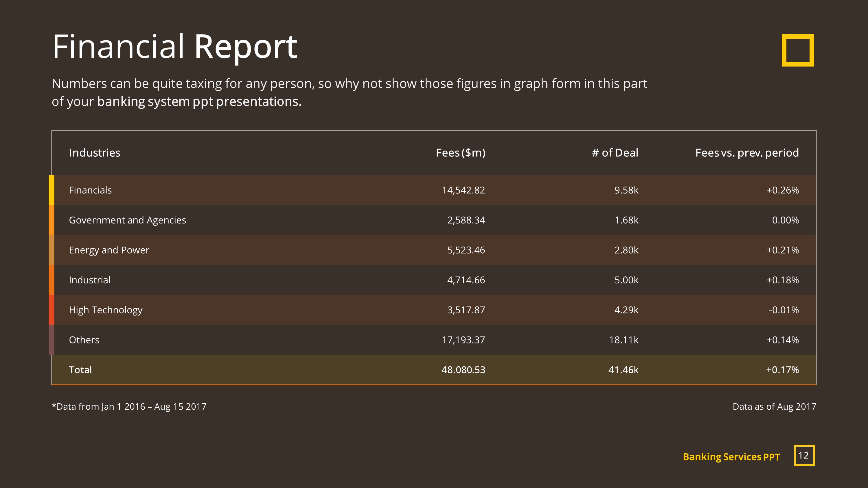This screenshot has height=488, width=868.
Task: Click the Financial Report title
Action: [174, 47]
